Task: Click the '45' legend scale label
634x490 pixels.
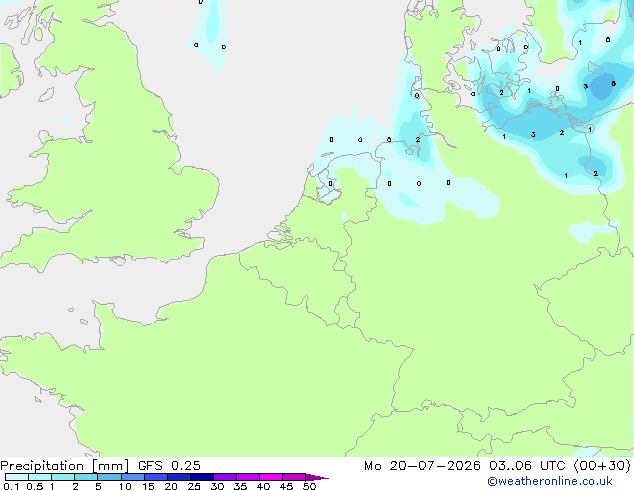Action: (x=286, y=486)
